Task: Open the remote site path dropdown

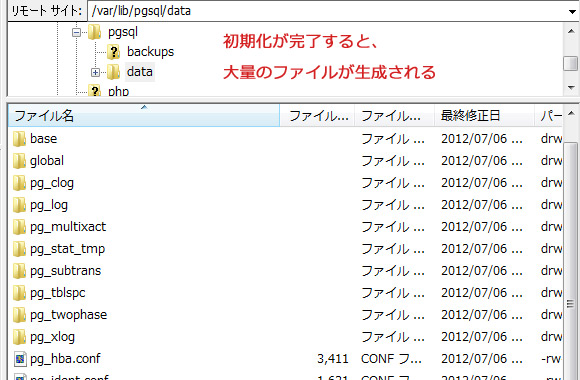Action: (572, 11)
